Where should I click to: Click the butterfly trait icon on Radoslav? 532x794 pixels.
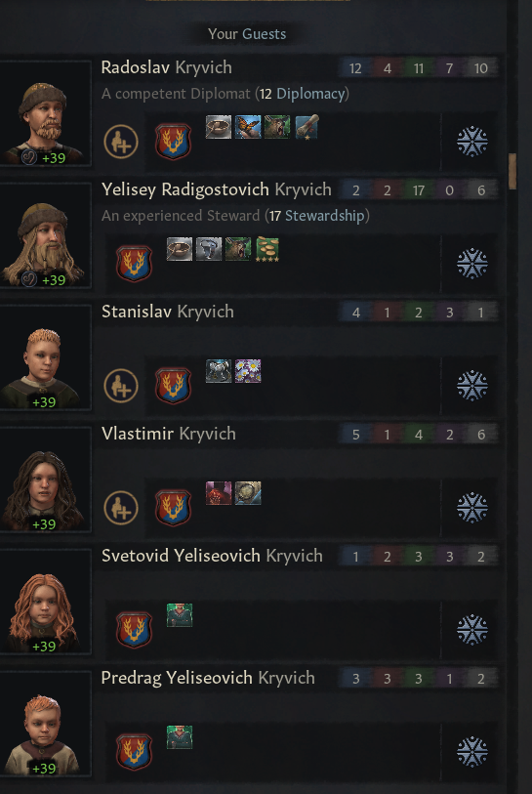click(x=248, y=127)
